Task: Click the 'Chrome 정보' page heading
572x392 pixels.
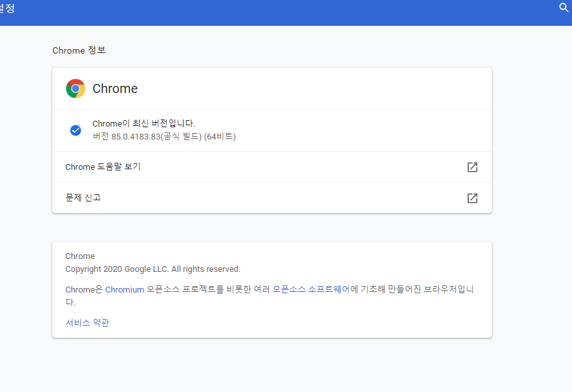Action: (79, 50)
